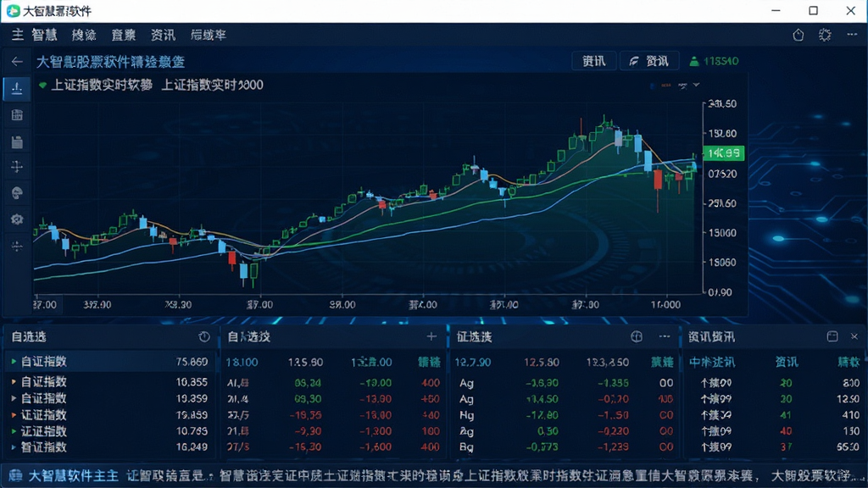
Task: Click the 自选选 panel title
Action: (29, 336)
